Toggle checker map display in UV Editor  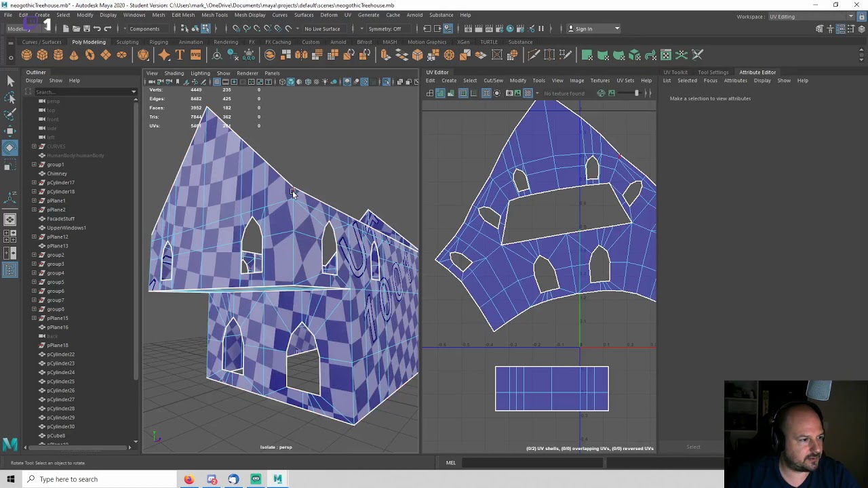pyautogui.click(x=528, y=93)
